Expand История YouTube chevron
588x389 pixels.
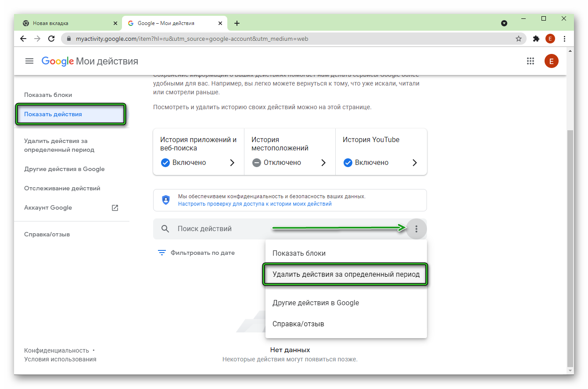(415, 163)
